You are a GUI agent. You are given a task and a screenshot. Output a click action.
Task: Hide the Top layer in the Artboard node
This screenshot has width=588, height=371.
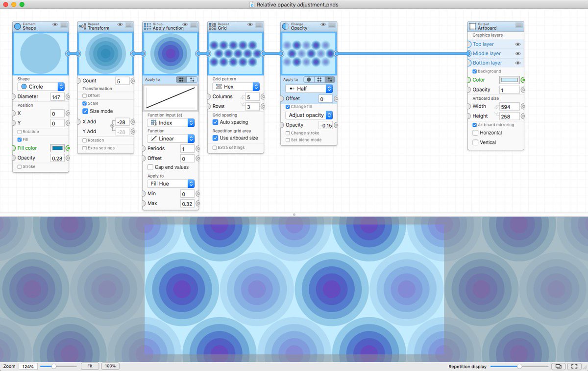click(519, 44)
